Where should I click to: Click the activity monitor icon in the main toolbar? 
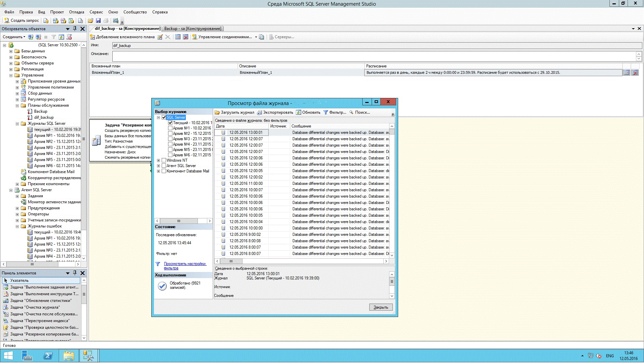(116, 20)
